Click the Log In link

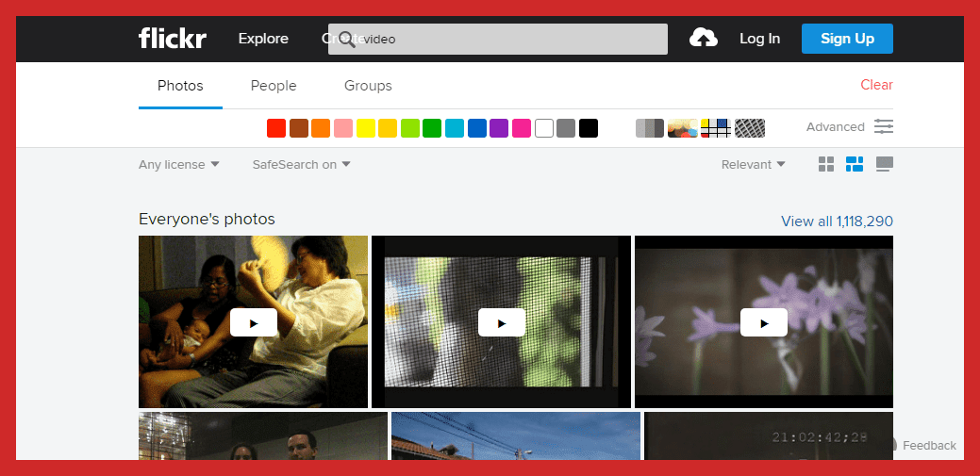(759, 39)
